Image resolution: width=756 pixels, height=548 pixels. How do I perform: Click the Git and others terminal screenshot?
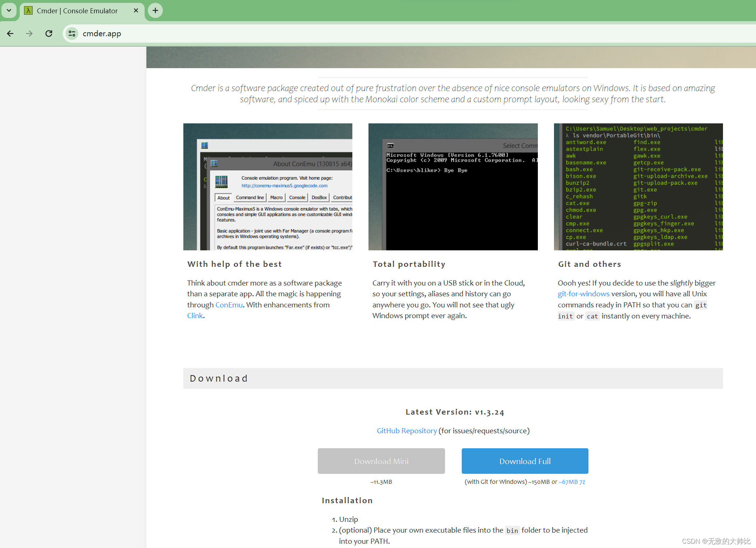click(638, 186)
